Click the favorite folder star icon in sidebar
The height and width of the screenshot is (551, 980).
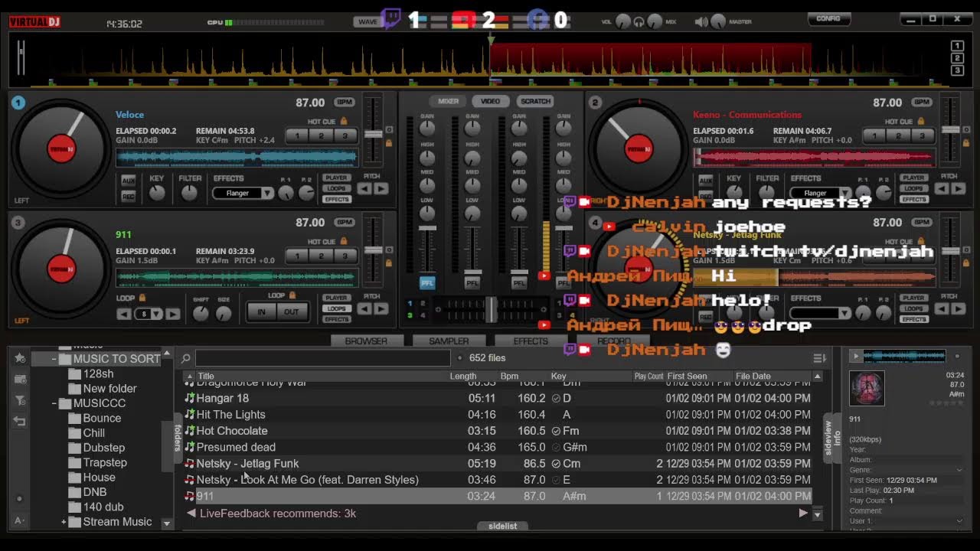pyautogui.click(x=19, y=358)
